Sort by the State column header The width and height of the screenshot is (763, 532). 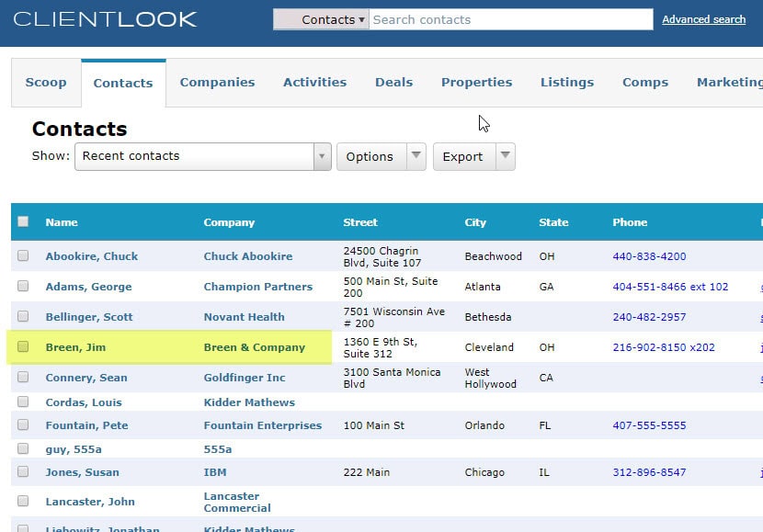click(x=553, y=222)
